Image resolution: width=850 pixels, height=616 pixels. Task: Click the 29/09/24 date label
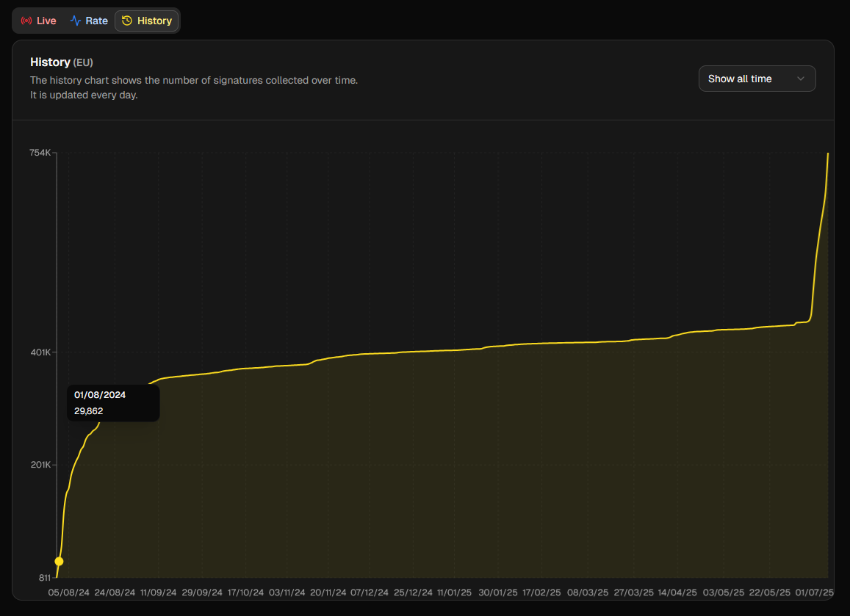pyautogui.click(x=202, y=593)
